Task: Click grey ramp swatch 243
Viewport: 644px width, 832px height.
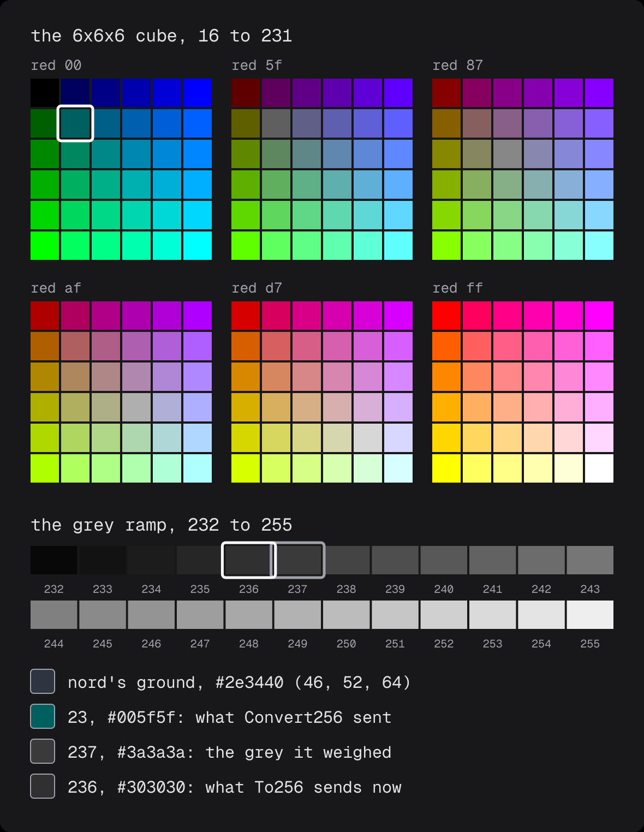Action: [x=590, y=560]
